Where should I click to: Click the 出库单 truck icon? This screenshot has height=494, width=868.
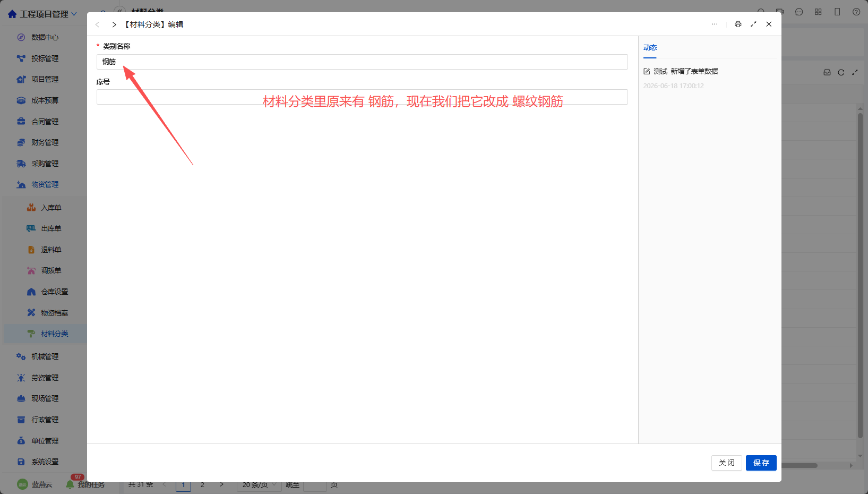(31, 228)
